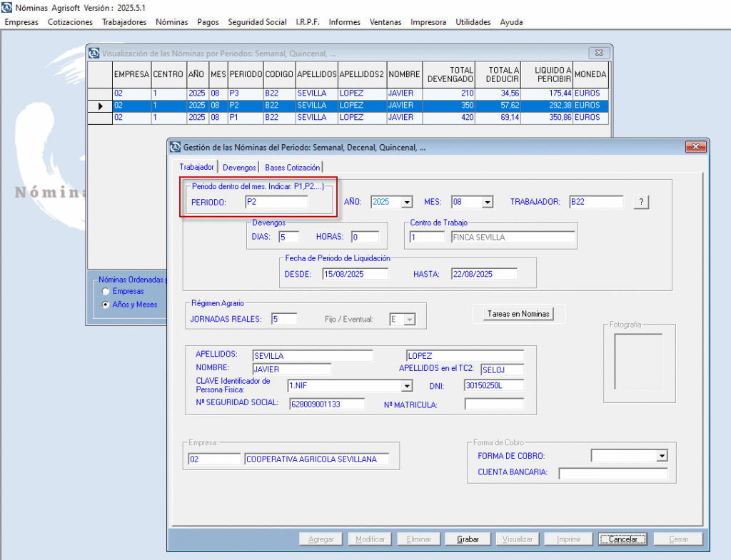The image size is (731, 560).
Task: Expand the MES dropdown
Action: [x=487, y=203]
